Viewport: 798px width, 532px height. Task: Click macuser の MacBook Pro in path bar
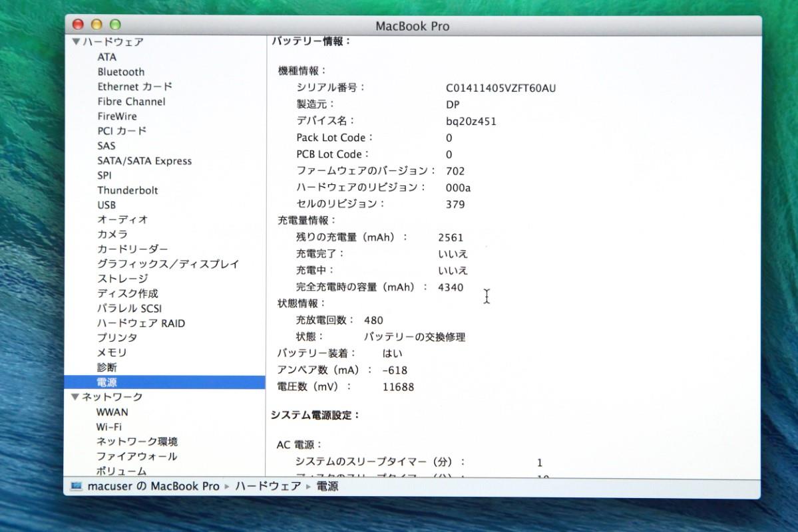(x=153, y=486)
